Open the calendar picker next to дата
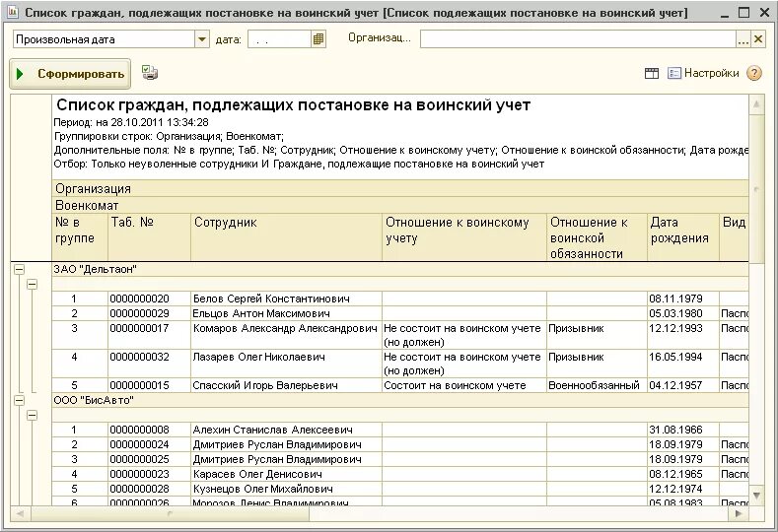 pos(318,38)
